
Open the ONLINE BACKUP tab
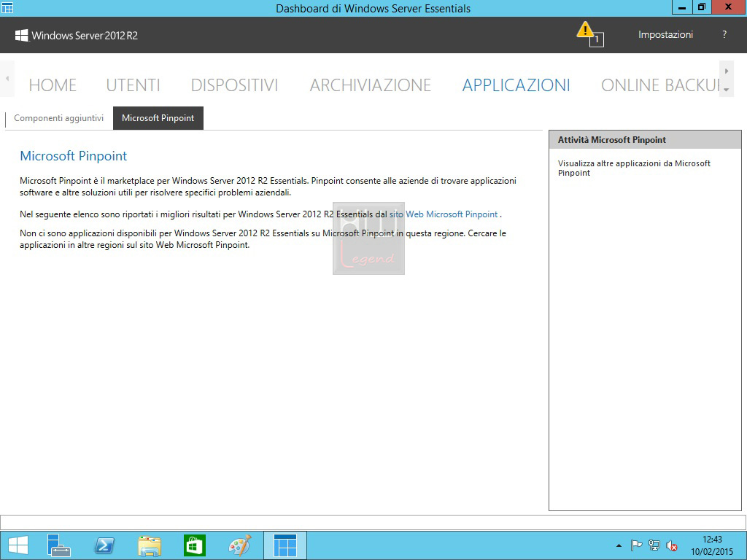659,85
